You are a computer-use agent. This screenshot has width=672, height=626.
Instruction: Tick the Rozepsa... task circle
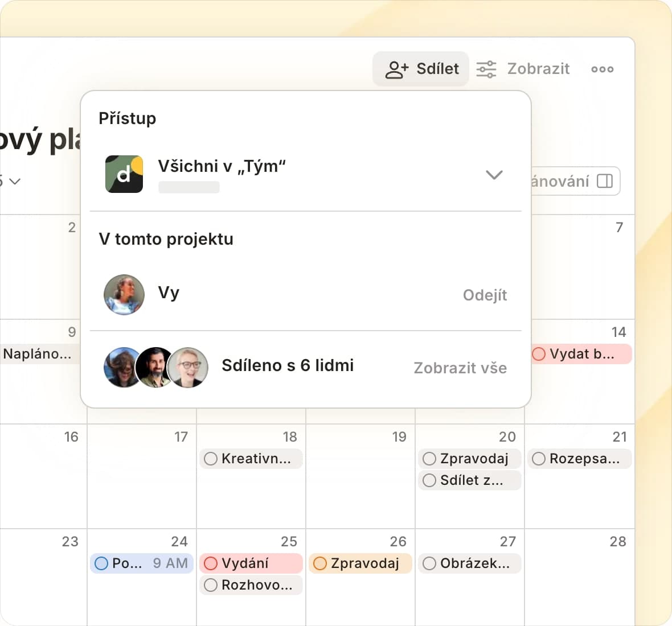point(539,459)
